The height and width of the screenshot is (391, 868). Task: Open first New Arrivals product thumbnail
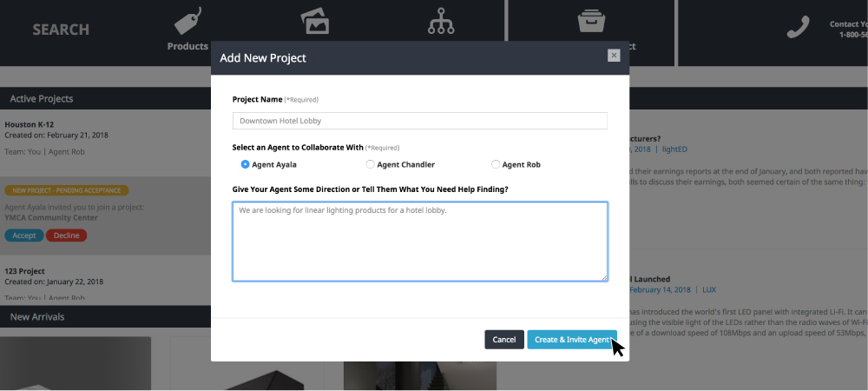pos(76,364)
